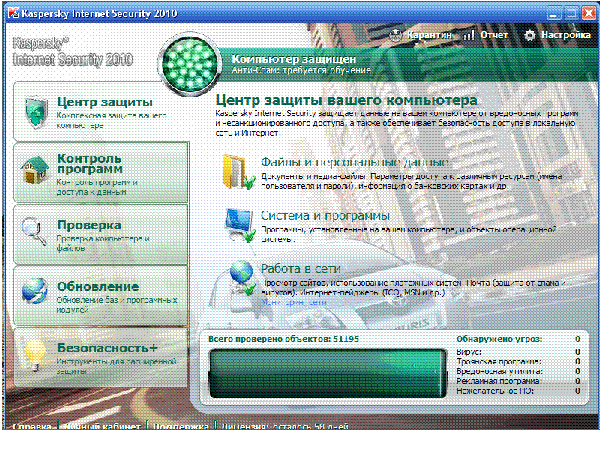Click the green protection status indicator light
Image resolution: width=600 pixels, height=450 pixels.
coord(190,65)
